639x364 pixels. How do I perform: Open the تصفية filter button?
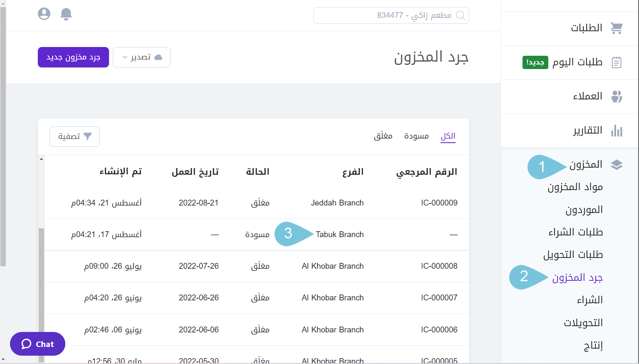click(74, 136)
